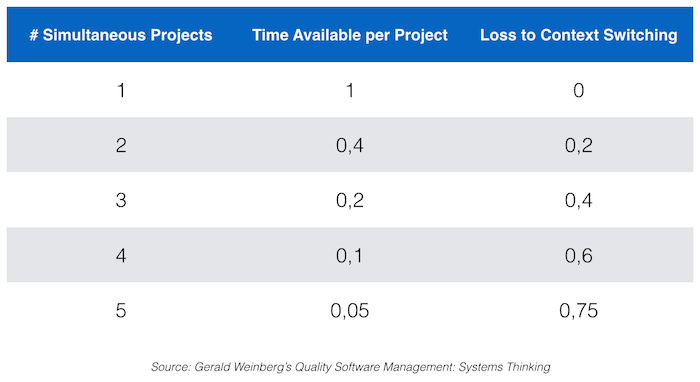This screenshot has height=382, width=700.
Task: Select the cell with 5 simultaneous projects
Action: click(121, 311)
